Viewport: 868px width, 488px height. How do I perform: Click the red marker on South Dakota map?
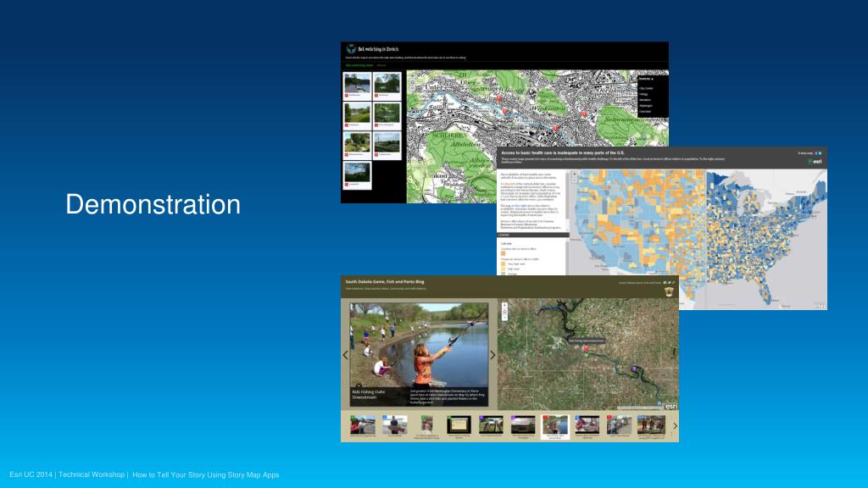pyautogui.click(x=586, y=348)
